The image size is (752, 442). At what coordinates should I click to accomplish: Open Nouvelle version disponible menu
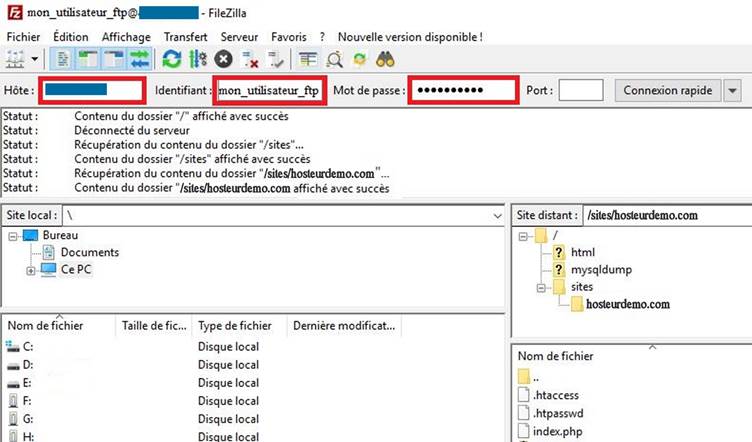pos(410,37)
